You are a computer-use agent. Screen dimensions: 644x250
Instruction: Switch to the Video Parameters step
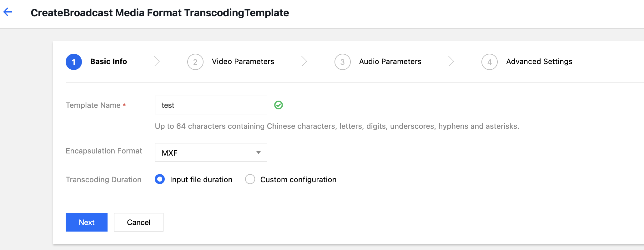[x=243, y=62]
